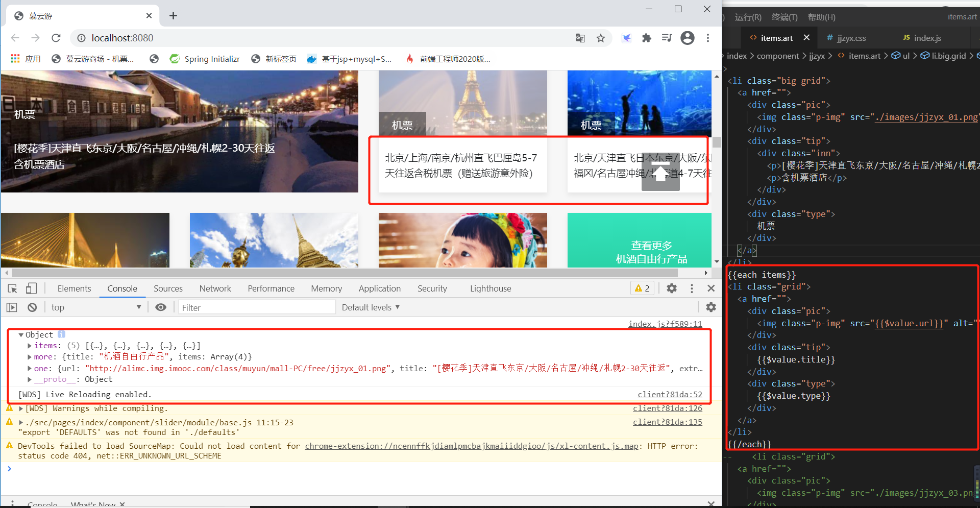Screen dimensions: 980x508
Task: Switch to the Memory tab
Action: 326,288
